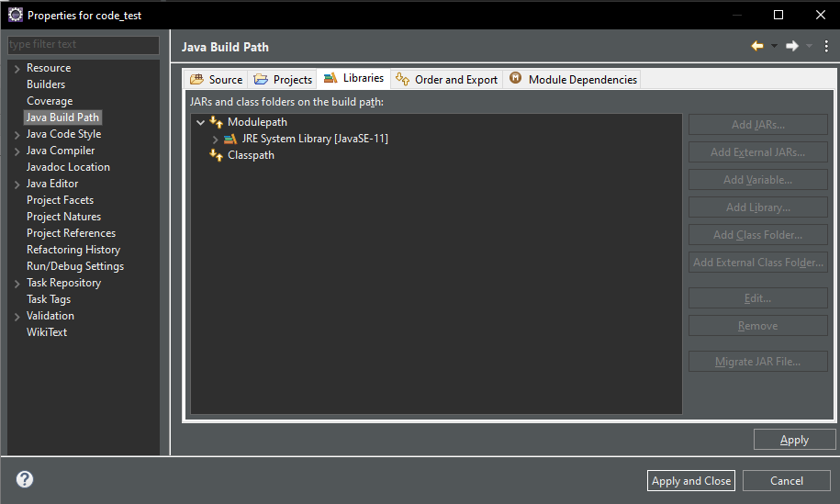Open Task Tags page

[49, 299]
